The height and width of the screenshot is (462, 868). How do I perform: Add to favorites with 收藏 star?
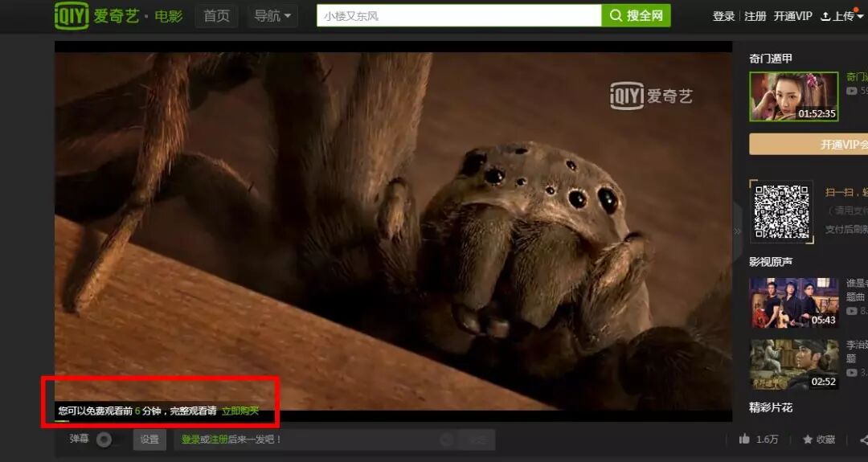pos(819,440)
